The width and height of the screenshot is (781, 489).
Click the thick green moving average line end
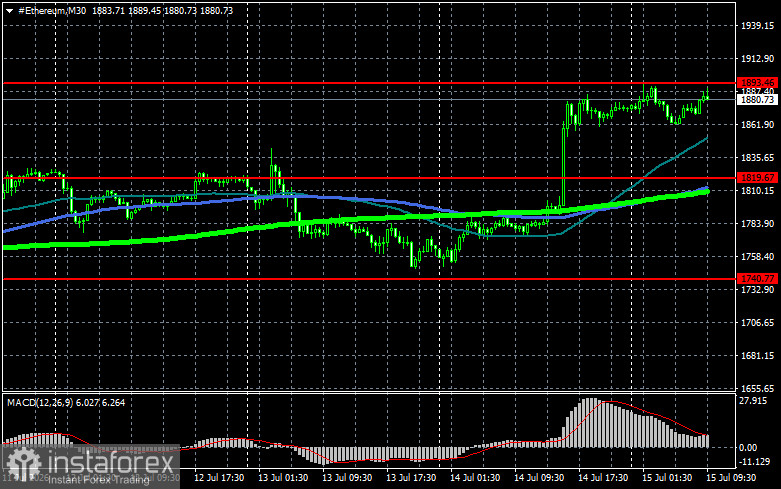[706, 192]
